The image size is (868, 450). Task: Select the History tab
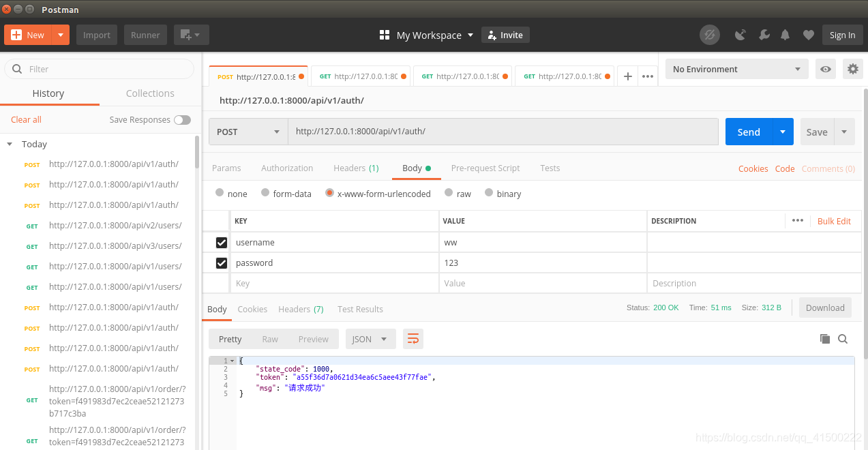click(48, 93)
